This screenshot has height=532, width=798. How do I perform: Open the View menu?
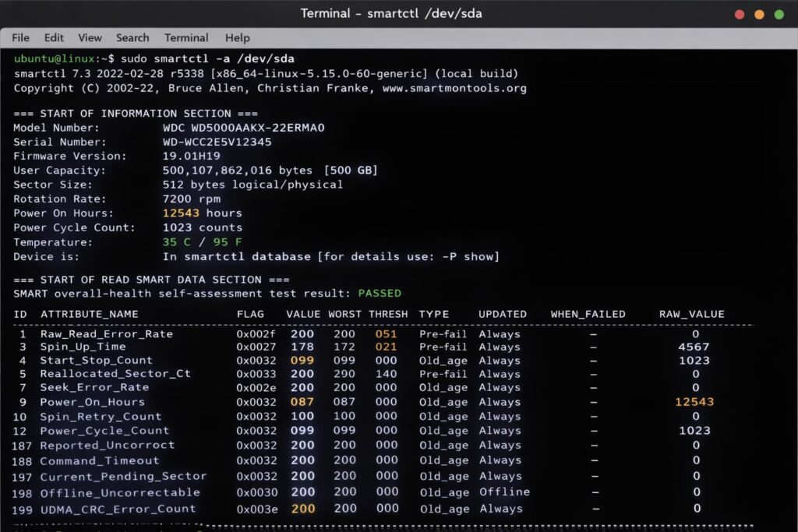point(90,37)
